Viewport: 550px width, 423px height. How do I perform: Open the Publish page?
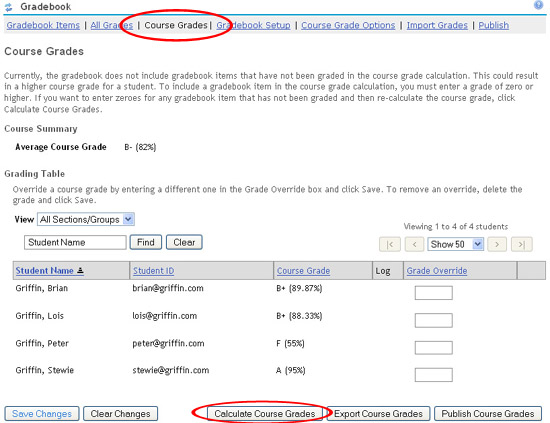(x=494, y=25)
